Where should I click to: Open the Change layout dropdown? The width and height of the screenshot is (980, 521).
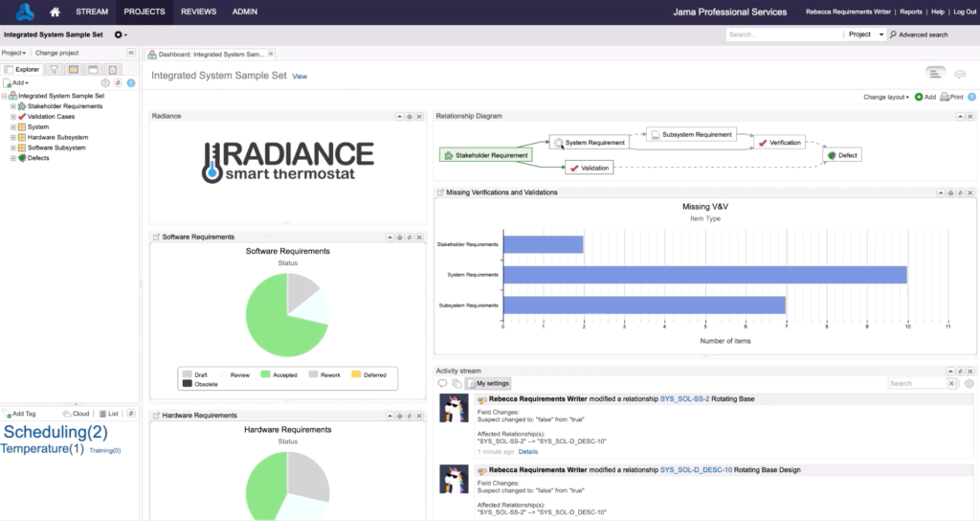[885, 97]
